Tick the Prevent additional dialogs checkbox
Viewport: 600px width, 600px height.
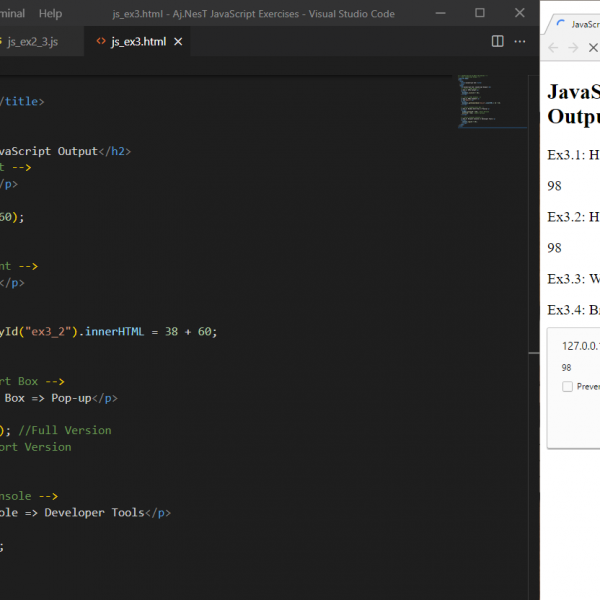coord(568,386)
